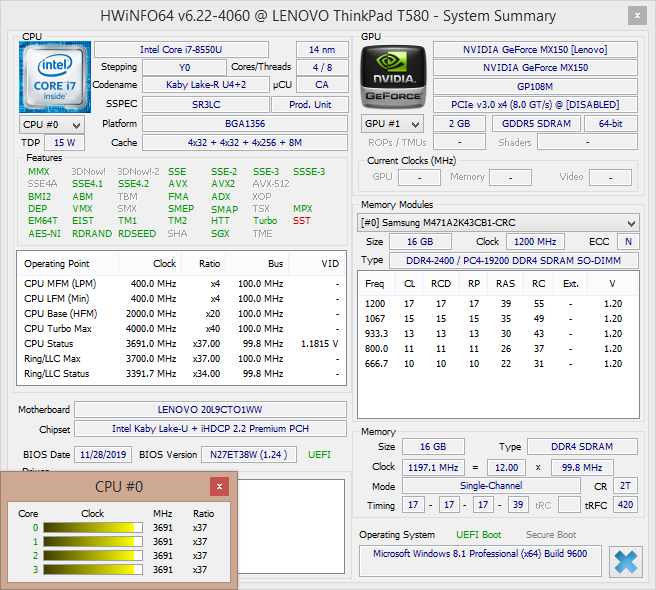Click the ECC N value field
The height and width of the screenshot is (590, 656).
628,242
